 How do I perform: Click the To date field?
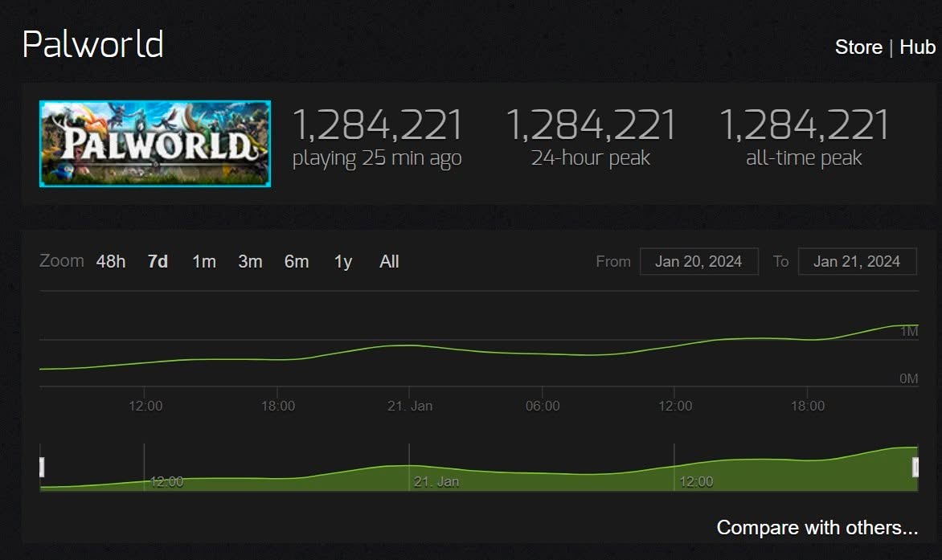click(x=857, y=262)
